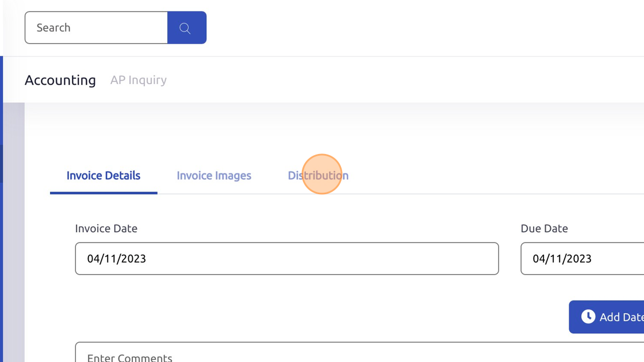Click the gray collapsed sidebar strip
644x362 pixels.
pos(14,232)
